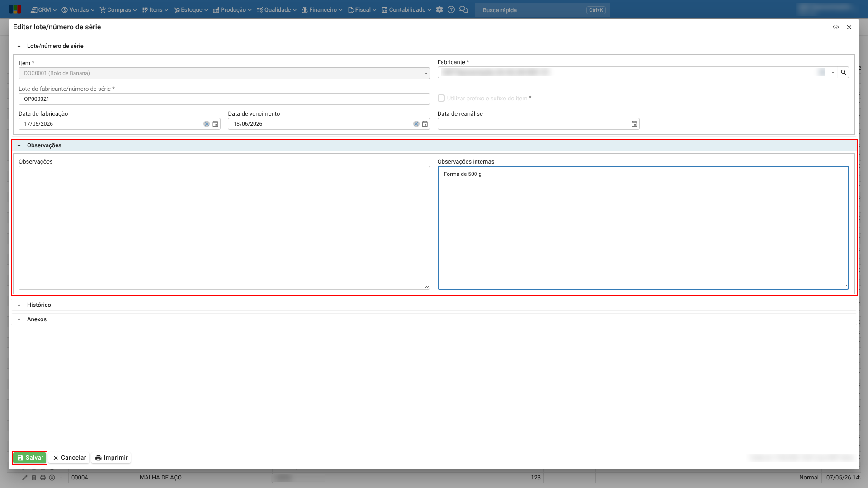Click the Lote do fabricante field OP000021
868x488 pixels.
224,99
